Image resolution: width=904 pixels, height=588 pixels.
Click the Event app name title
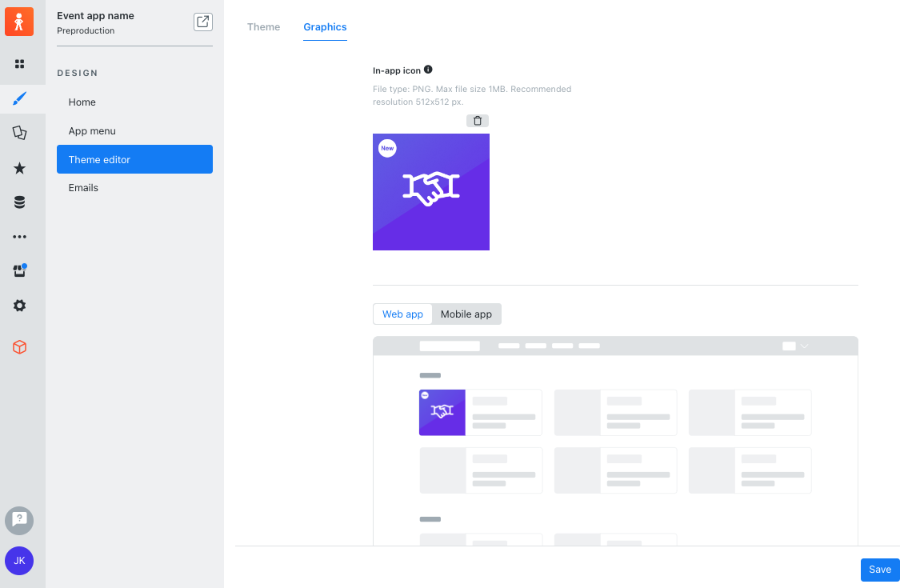coord(96,15)
